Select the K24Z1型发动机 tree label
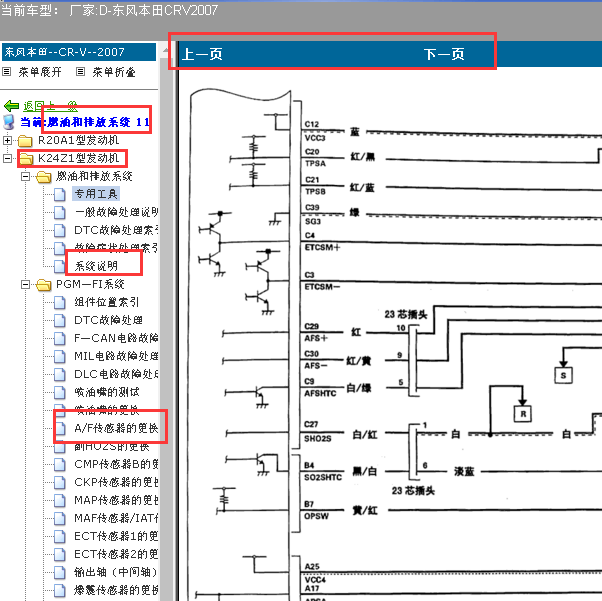This screenshot has width=602, height=601. click(78, 158)
